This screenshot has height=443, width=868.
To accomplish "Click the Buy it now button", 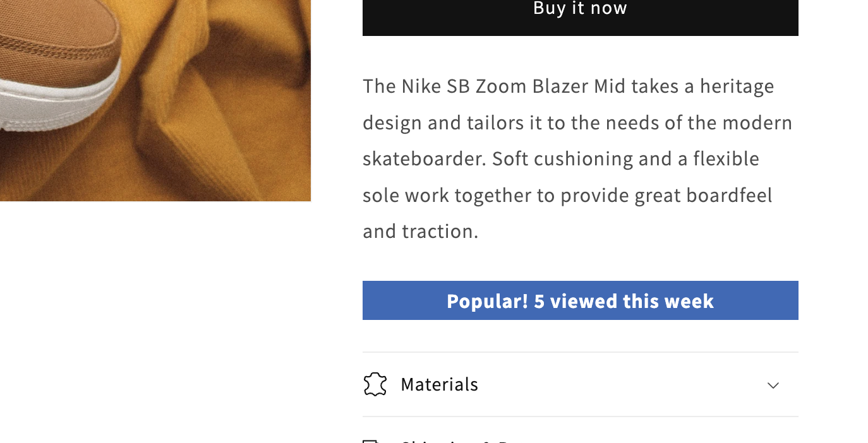I will click(x=580, y=13).
